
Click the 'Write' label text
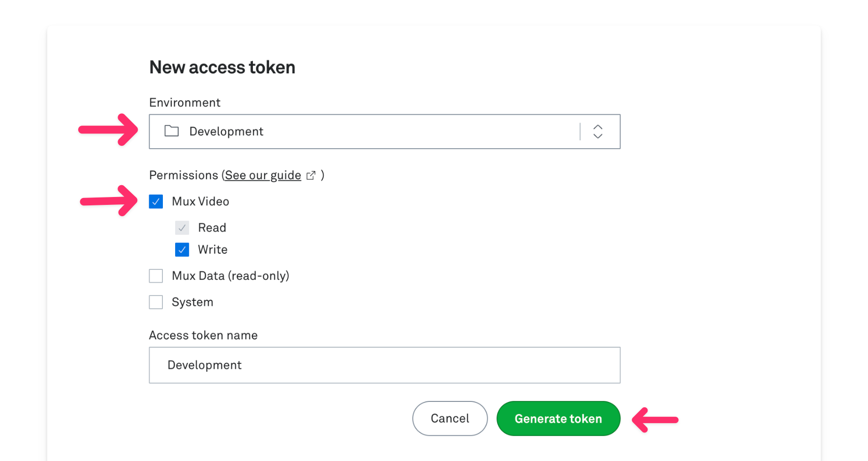pos(213,250)
